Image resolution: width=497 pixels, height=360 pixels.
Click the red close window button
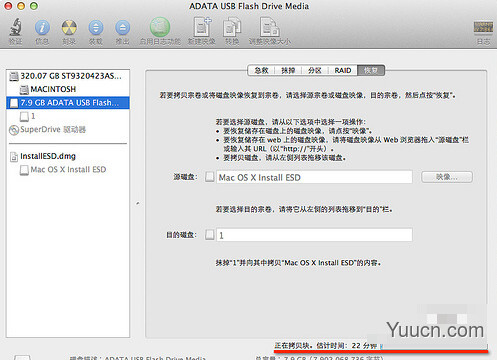(8, 6)
